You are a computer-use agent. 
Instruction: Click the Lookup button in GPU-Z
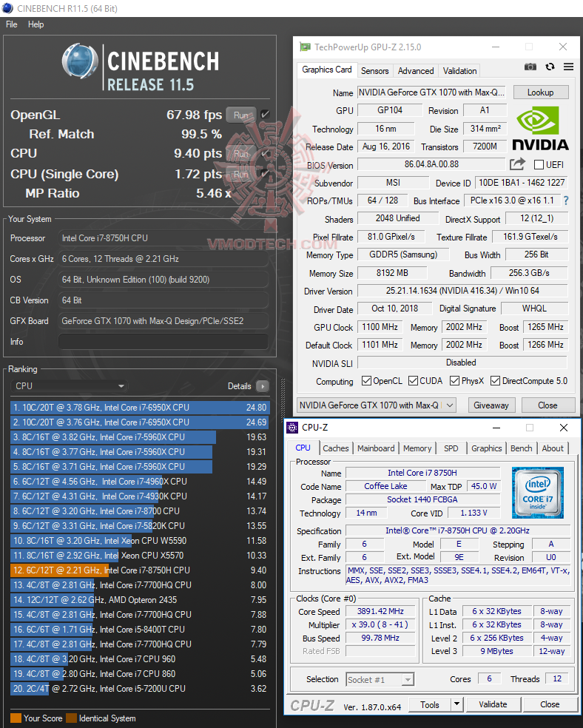(x=541, y=92)
